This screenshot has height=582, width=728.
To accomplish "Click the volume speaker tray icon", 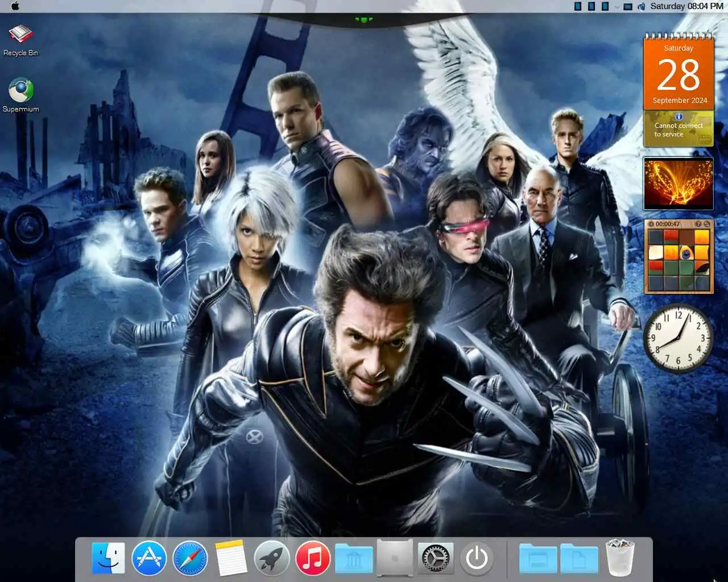I will coord(642,6).
